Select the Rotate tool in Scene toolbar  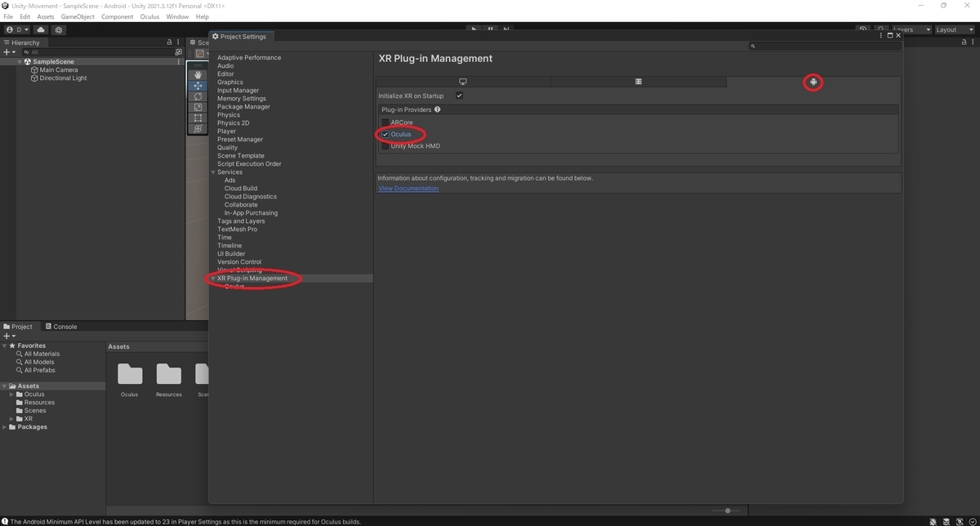click(x=198, y=96)
